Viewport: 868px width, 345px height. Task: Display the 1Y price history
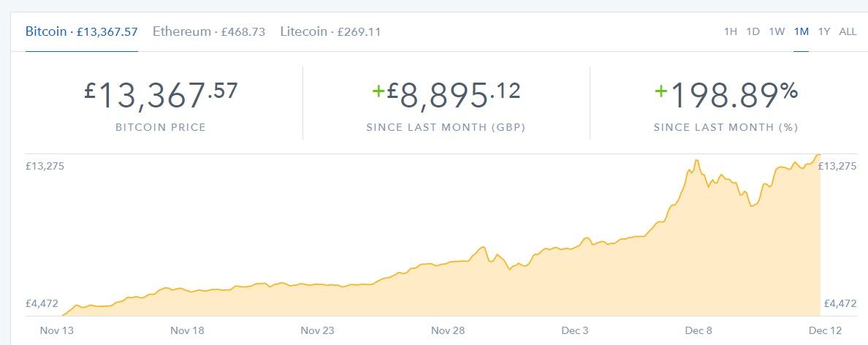(824, 31)
